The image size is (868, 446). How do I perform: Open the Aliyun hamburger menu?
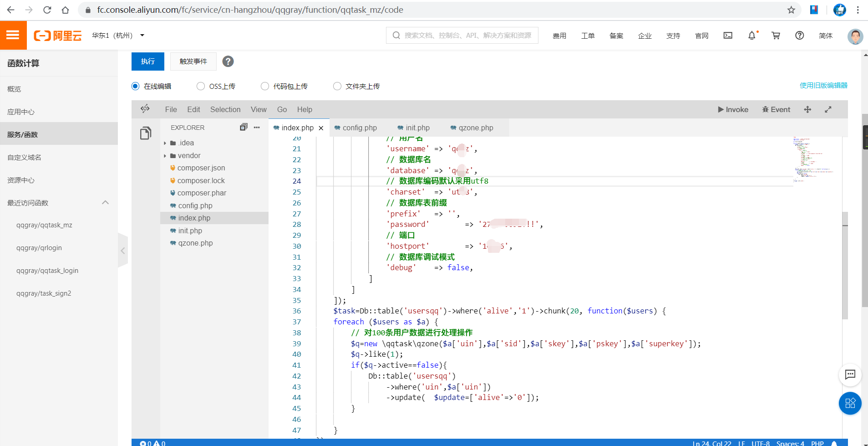click(x=13, y=35)
